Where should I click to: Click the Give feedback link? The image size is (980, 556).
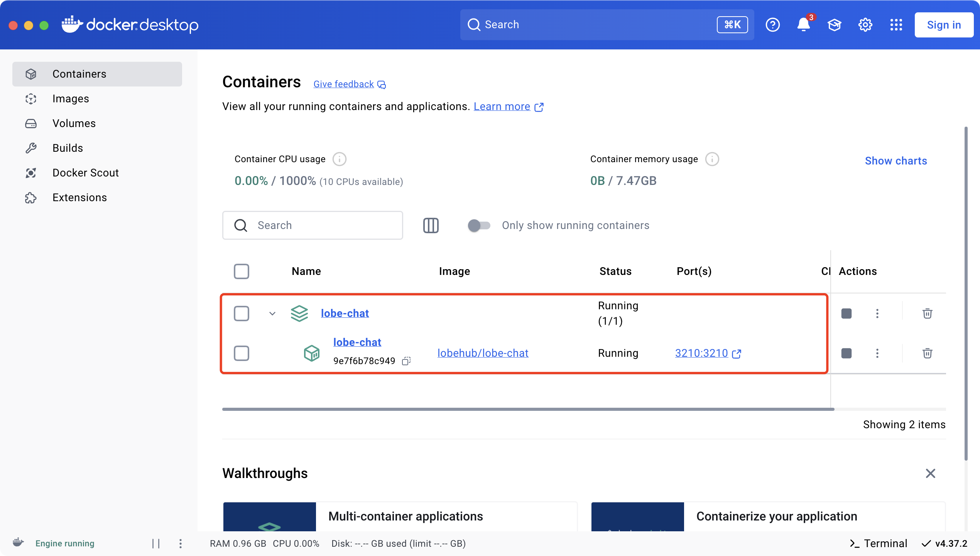343,84
